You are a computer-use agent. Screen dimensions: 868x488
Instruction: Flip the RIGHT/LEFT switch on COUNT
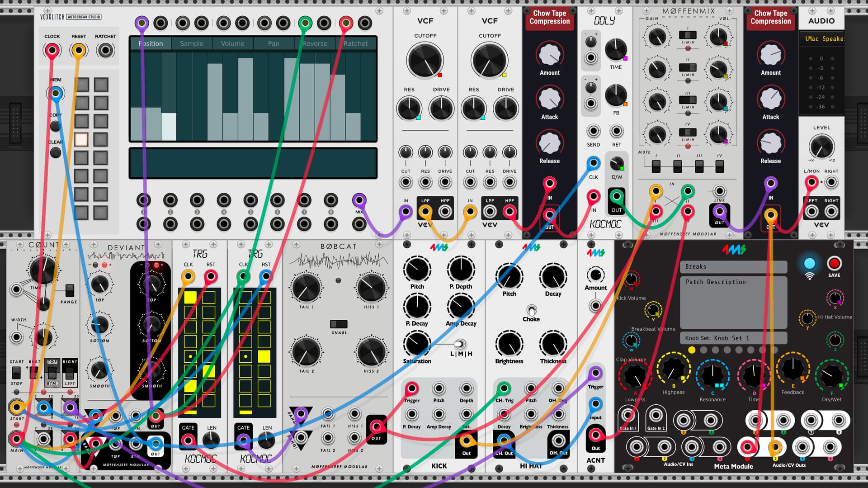pyautogui.click(x=70, y=373)
